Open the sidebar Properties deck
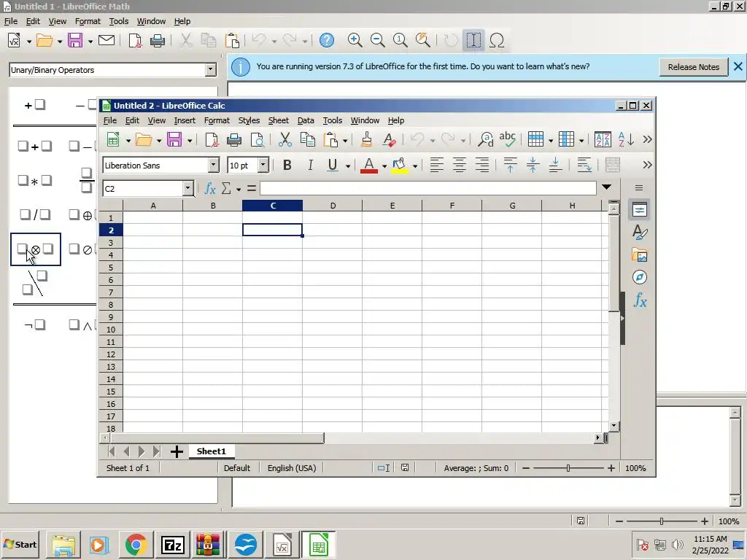This screenshot has width=747, height=560. (639, 209)
